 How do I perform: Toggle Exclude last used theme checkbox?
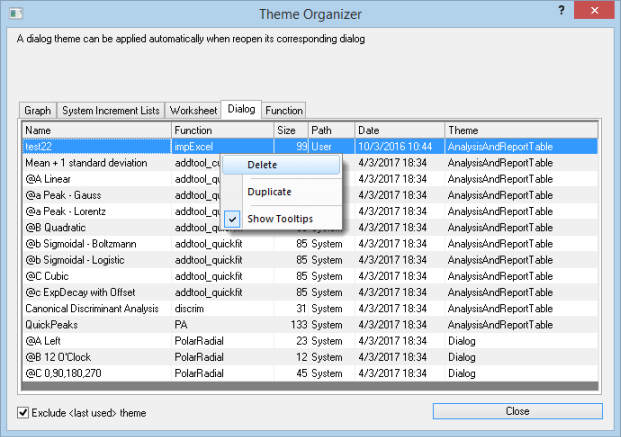tap(24, 412)
